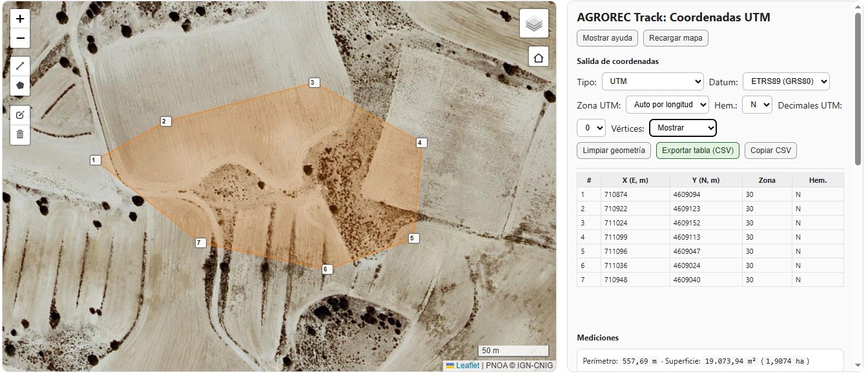Image resolution: width=868 pixels, height=374 pixels.
Task: Open the Tipo UTM dropdown
Action: (652, 81)
